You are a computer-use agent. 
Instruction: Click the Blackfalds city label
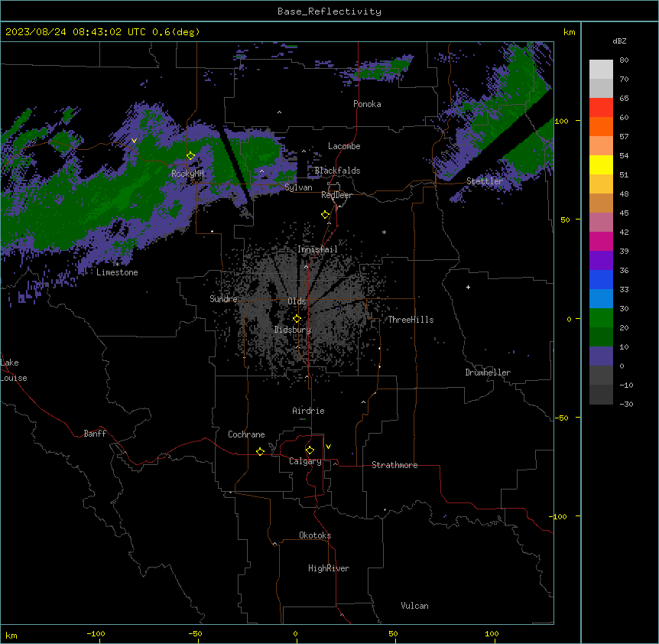point(337,171)
